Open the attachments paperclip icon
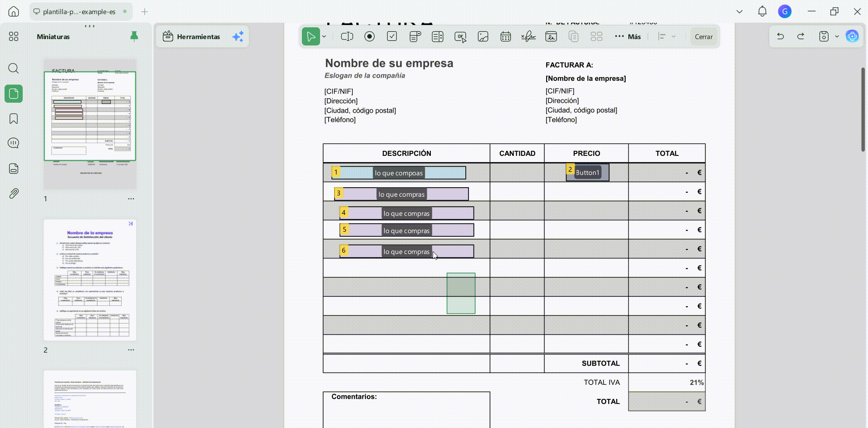 [14, 194]
